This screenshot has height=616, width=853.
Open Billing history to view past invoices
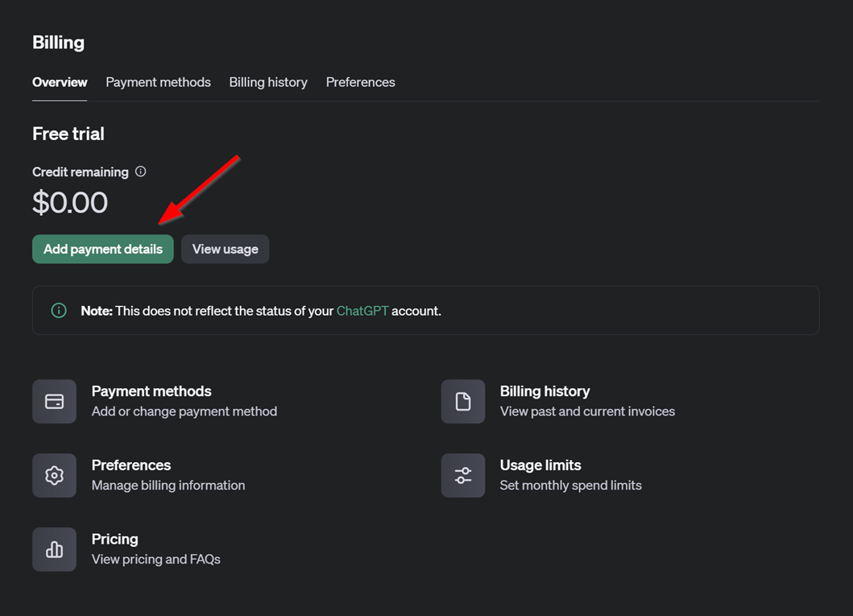click(545, 391)
